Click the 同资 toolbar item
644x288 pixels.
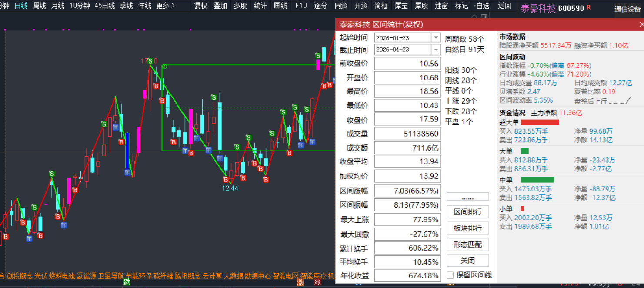click(x=341, y=6)
